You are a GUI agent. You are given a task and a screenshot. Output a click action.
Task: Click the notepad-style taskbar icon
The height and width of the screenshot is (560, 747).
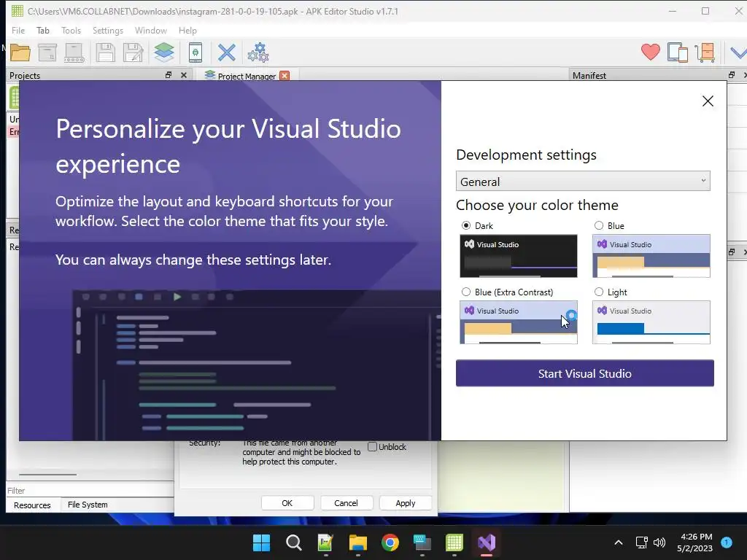pos(325,542)
